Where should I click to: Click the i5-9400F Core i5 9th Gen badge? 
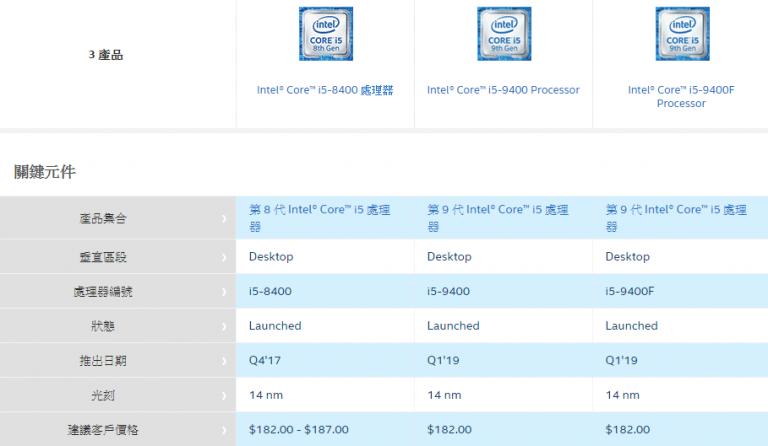683,34
